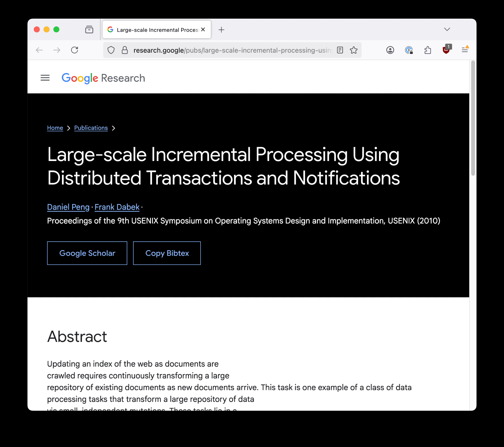Open the Google Research hamburger menu
The width and height of the screenshot is (504, 447).
[45, 78]
